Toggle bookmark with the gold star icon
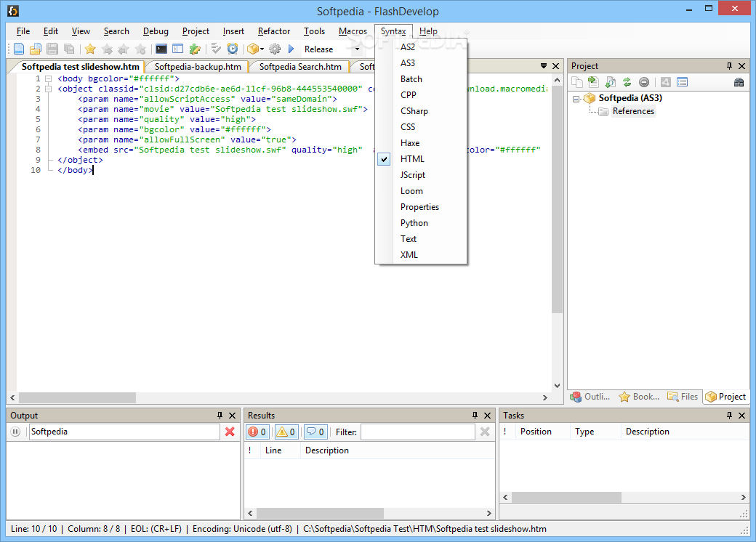 point(90,49)
